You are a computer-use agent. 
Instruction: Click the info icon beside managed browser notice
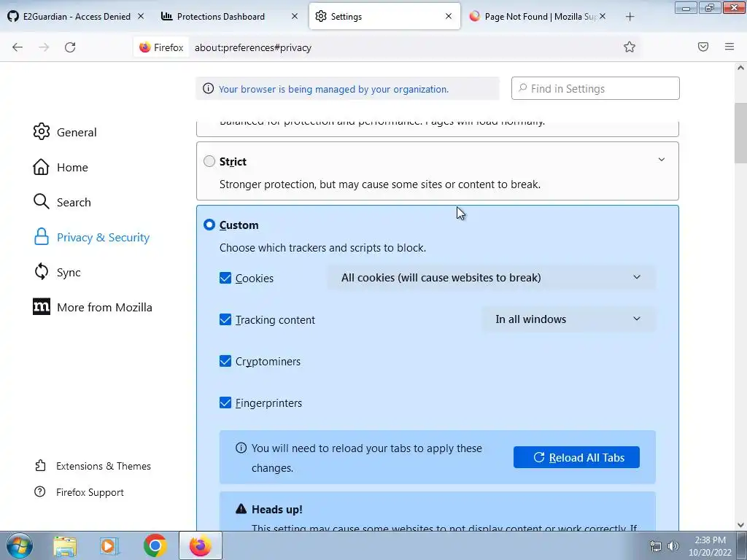click(208, 88)
